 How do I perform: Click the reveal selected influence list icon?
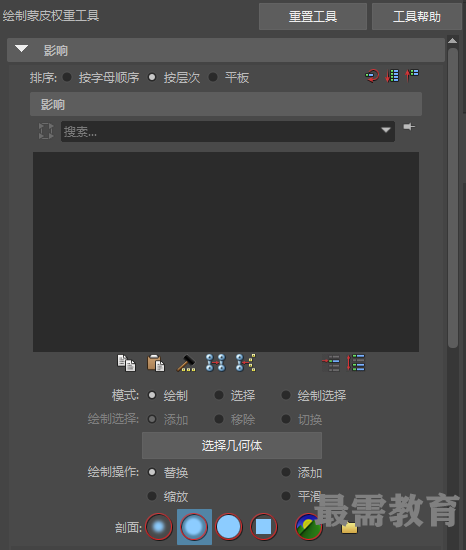(x=331, y=363)
